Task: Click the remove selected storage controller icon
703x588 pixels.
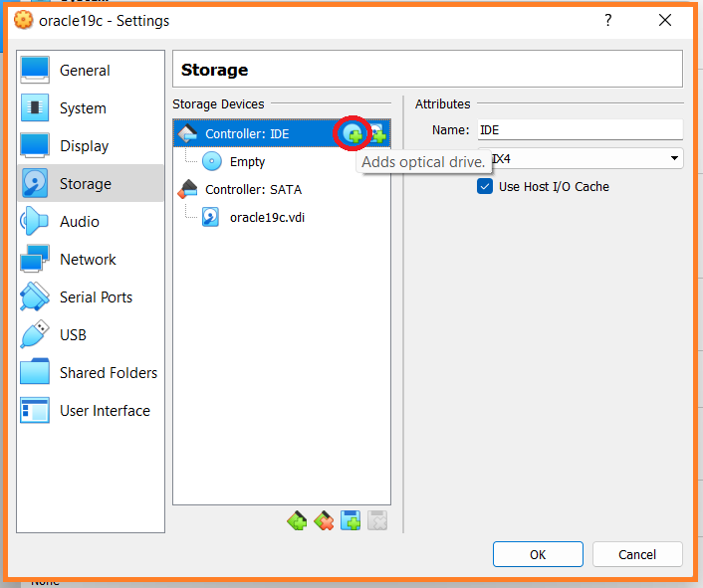Action: coord(324,520)
